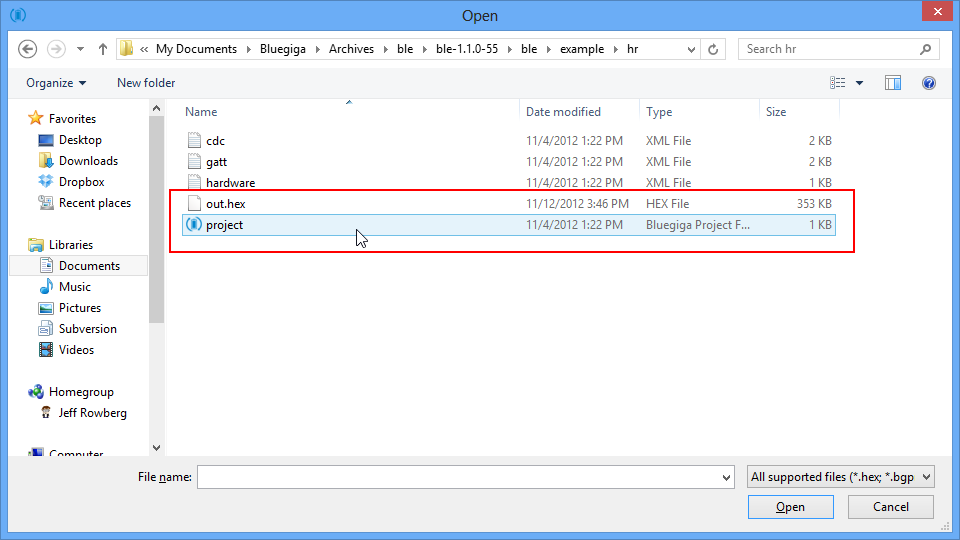Refresh the hr folder listing

[713, 49]
